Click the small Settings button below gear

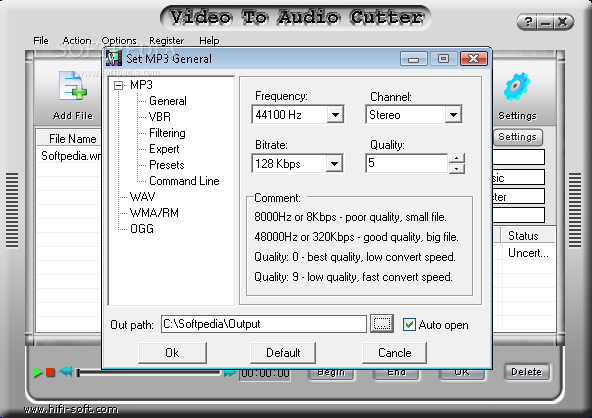517,137
